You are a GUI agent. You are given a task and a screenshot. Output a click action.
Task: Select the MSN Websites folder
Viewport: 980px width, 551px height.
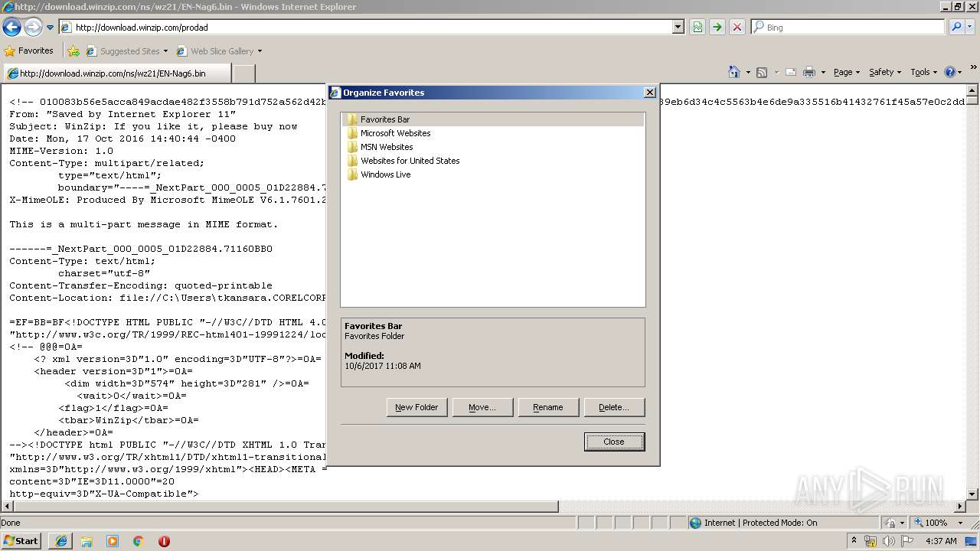tap(379, 147)
